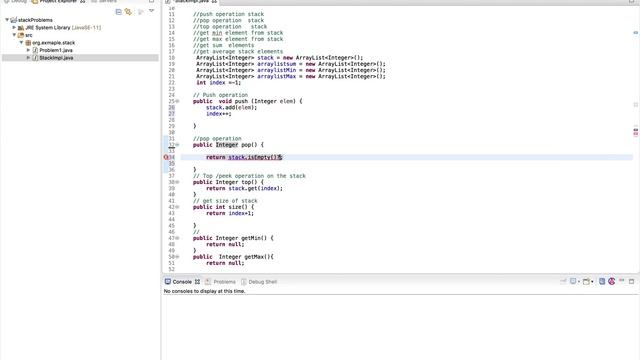Open Display Selected Console dropdown arrow
The image size is (640, 360).
(578, 282)
